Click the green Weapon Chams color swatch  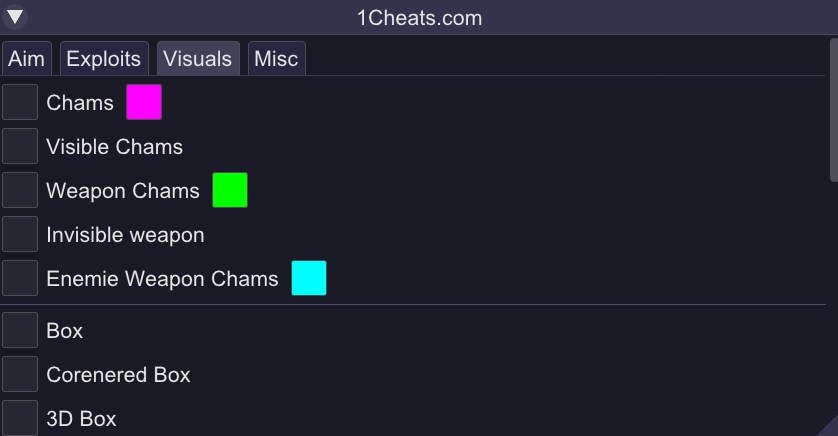[x=230, y=190]
